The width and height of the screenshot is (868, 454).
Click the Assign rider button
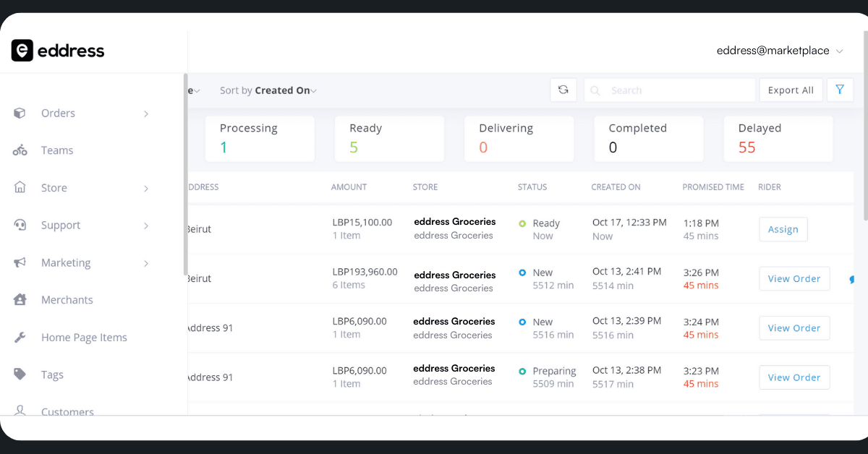[x=783, y=230]
